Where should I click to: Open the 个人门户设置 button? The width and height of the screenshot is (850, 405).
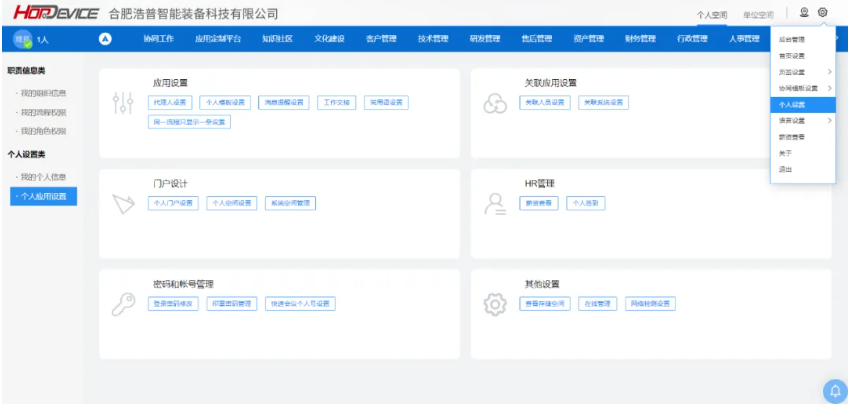point(173,203)
